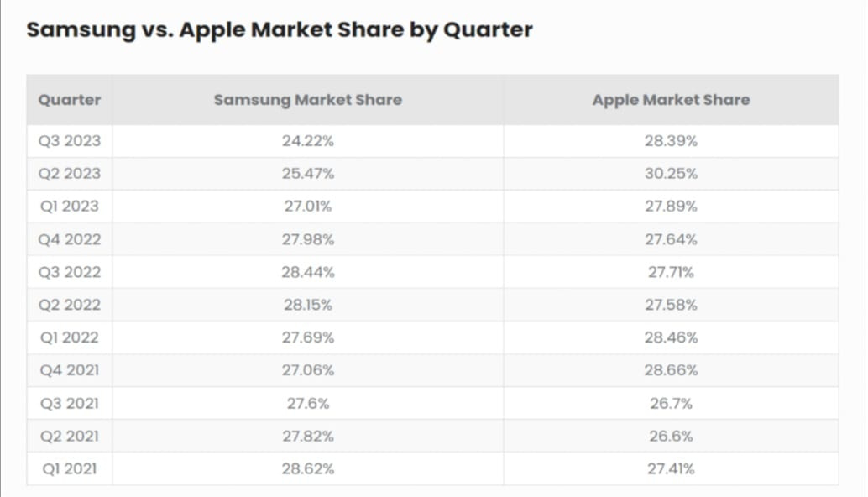
Task: Select Apple's 26.6% value
Action: click(671, 436)
